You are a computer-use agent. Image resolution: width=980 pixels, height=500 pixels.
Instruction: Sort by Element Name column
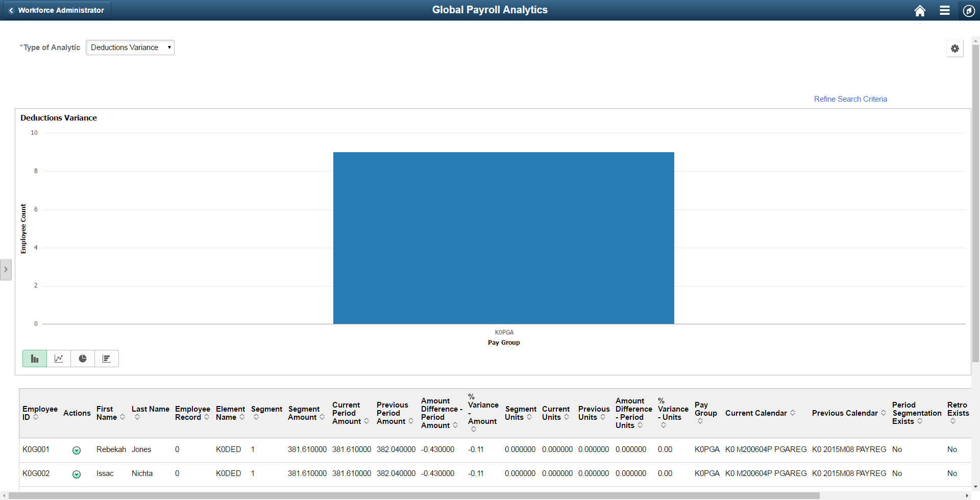tap(230, 413)
